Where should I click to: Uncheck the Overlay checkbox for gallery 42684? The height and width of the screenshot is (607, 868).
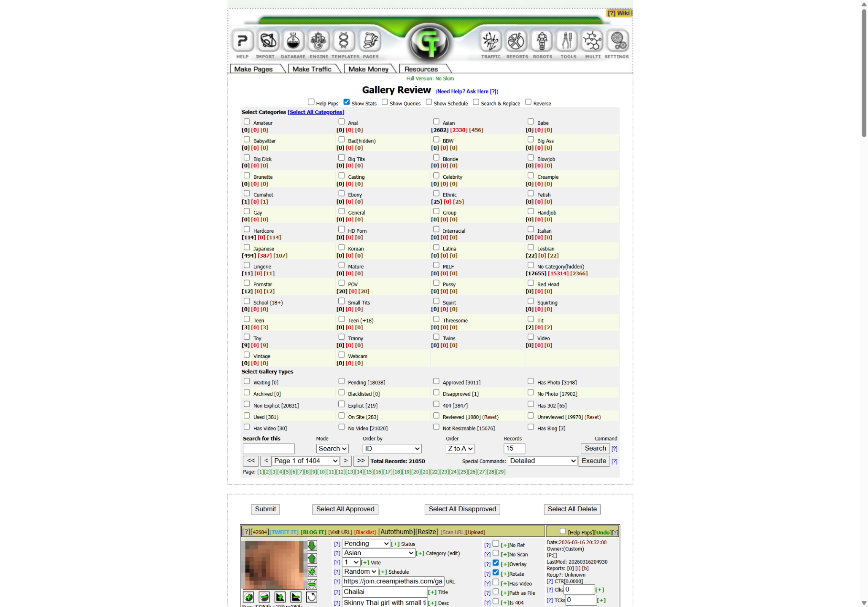[x=496, y=563]
